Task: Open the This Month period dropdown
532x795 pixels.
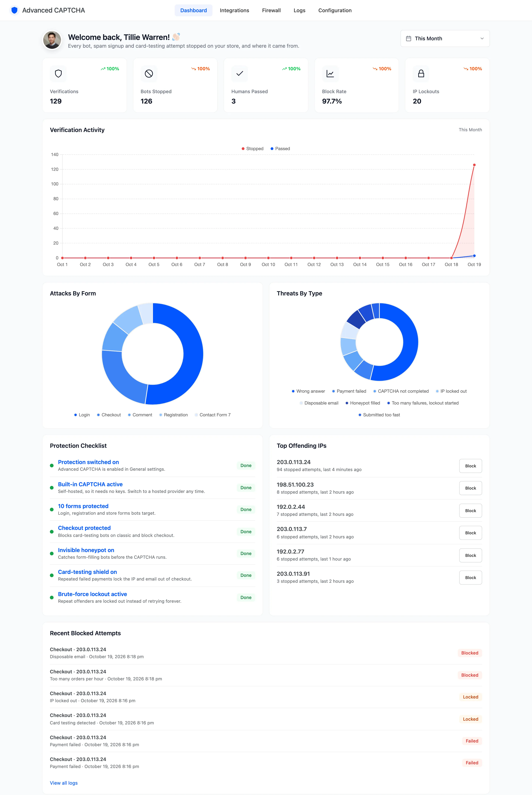Action: click(445, 38)
